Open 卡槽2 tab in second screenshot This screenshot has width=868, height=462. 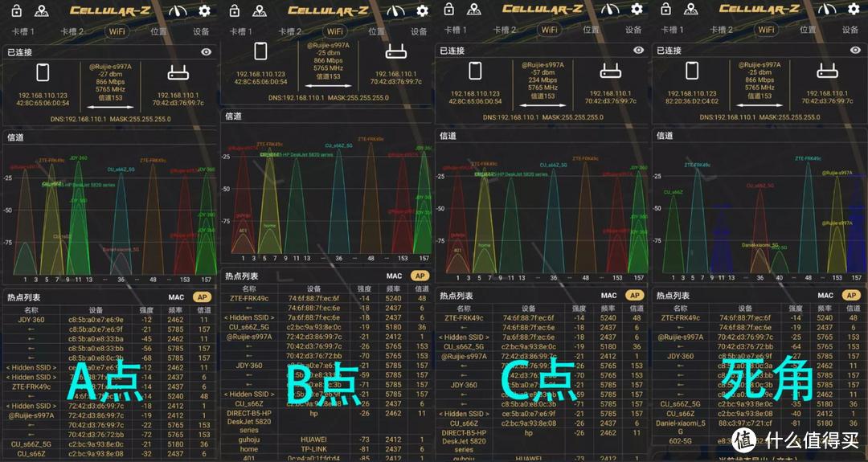coord(290,31)
